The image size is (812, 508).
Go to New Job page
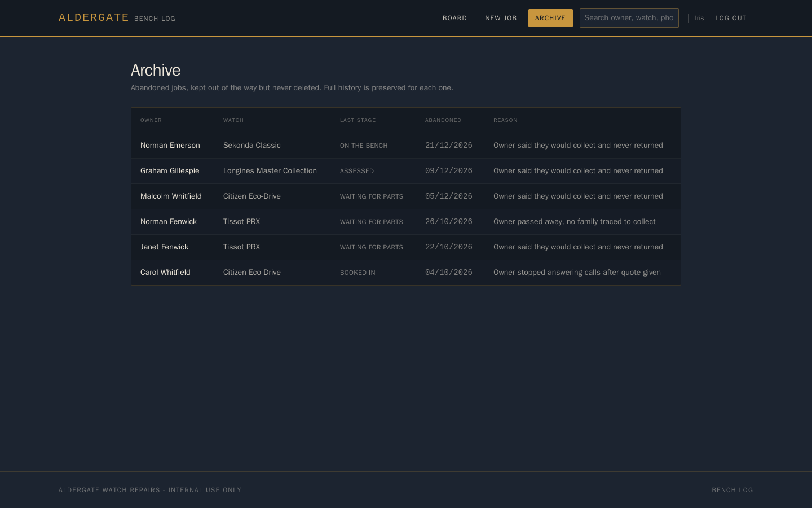[501, 18]
